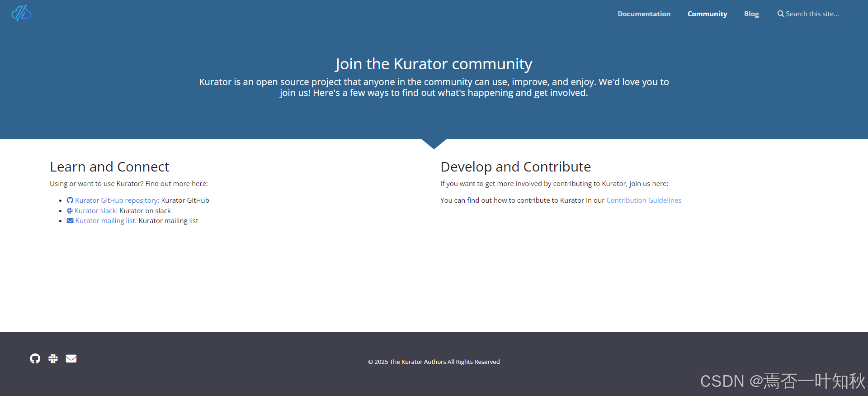
Task: Click the footer GitHub icon
Action: [x=35, y=358]
